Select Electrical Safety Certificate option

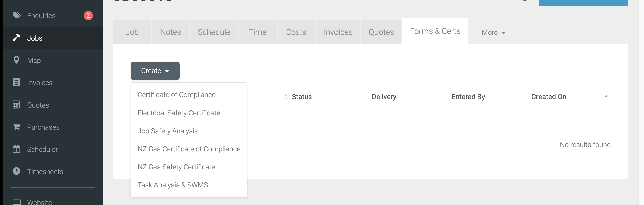(179, 113)
